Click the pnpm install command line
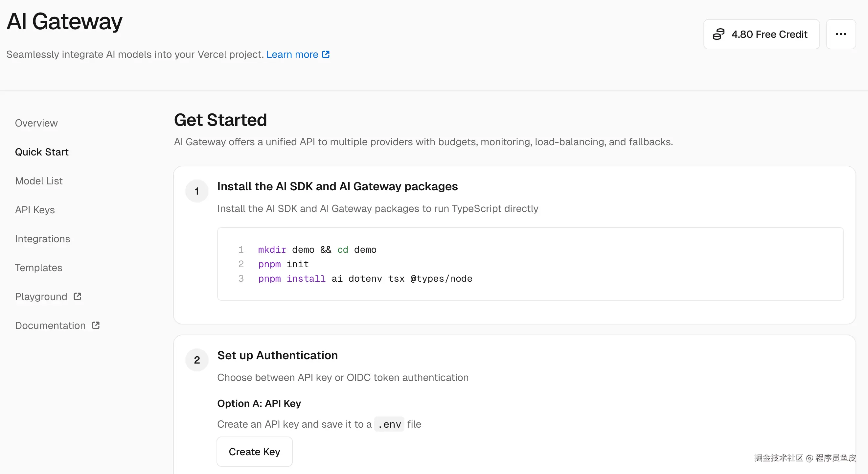Viewport: 868px width, 474px height. tap(365, 279)
